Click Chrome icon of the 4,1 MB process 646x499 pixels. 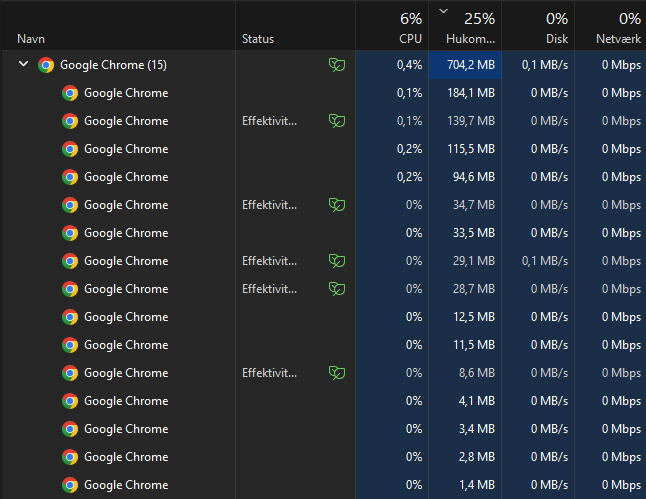click(70, 401)
